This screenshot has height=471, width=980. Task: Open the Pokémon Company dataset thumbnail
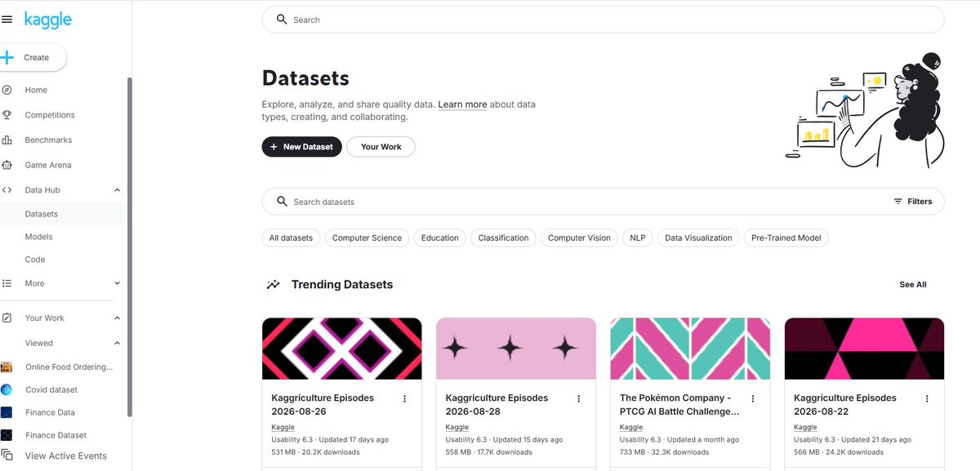coord(690,349)
